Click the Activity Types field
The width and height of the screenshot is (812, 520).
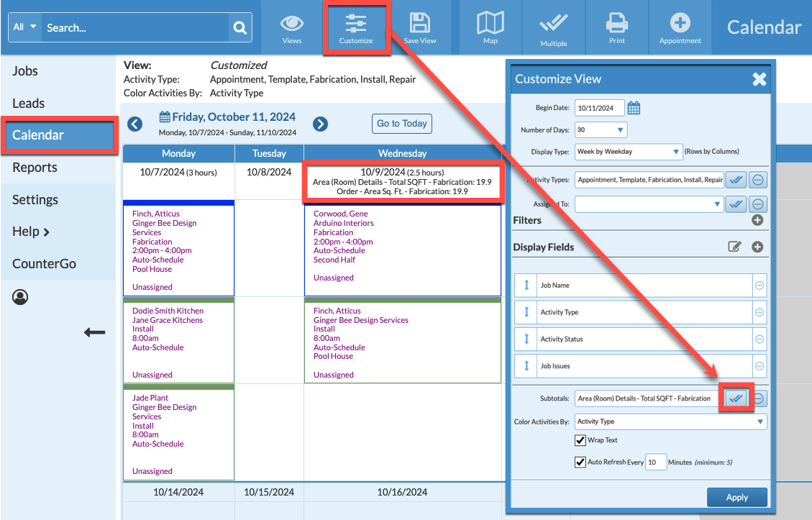(649, 180)
